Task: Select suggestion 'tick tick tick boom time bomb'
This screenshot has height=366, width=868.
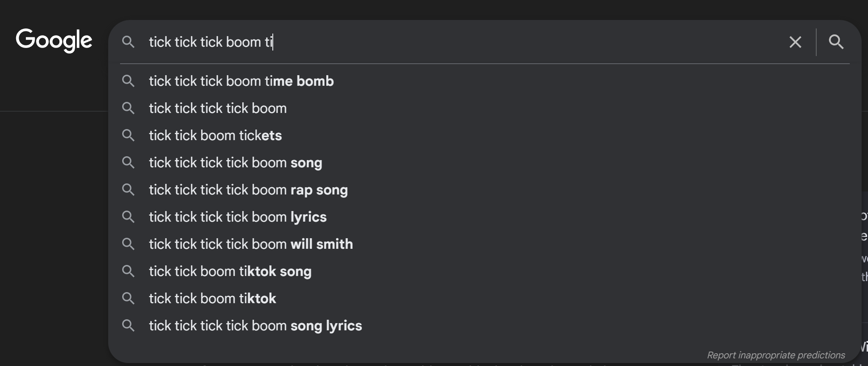Action: point(241,81)
